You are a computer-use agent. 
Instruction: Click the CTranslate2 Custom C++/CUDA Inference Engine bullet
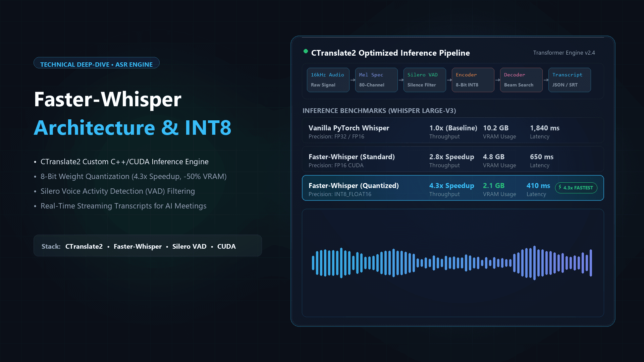click(124, 162)
